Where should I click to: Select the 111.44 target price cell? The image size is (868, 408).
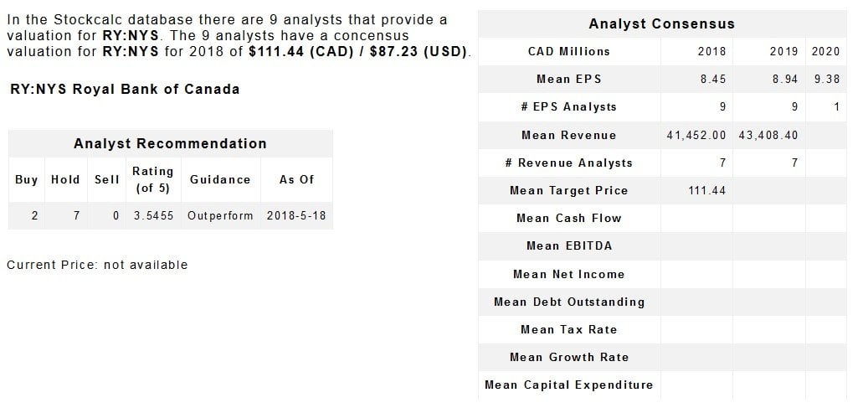click(x=706, y=190)
